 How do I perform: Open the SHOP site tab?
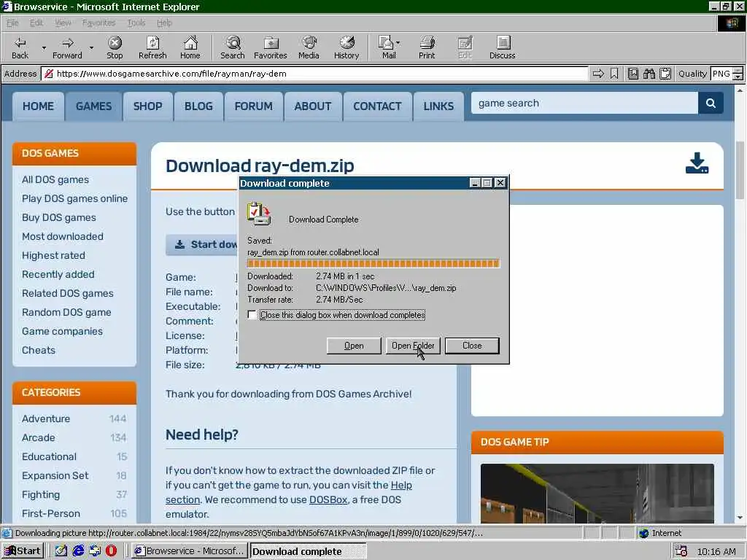tap(147, 106)
